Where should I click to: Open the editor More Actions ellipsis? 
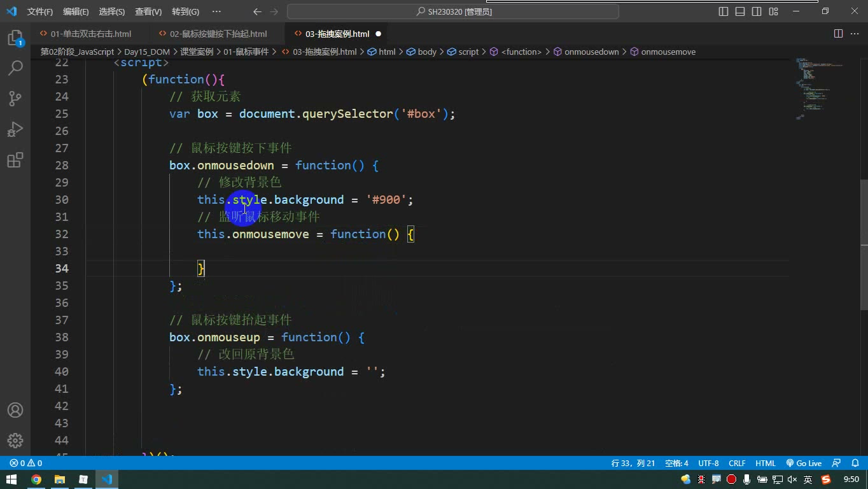855,34
